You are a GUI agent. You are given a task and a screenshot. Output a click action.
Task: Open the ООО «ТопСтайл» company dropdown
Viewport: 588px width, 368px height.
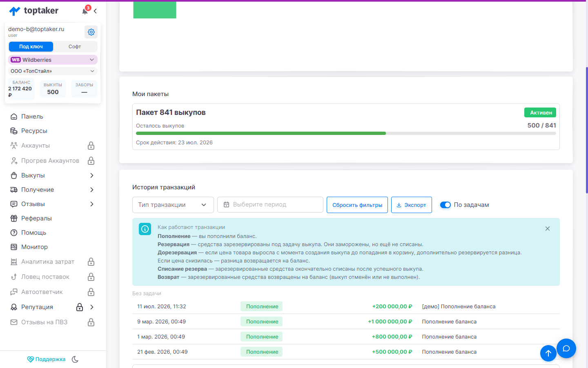click(53, 71)
